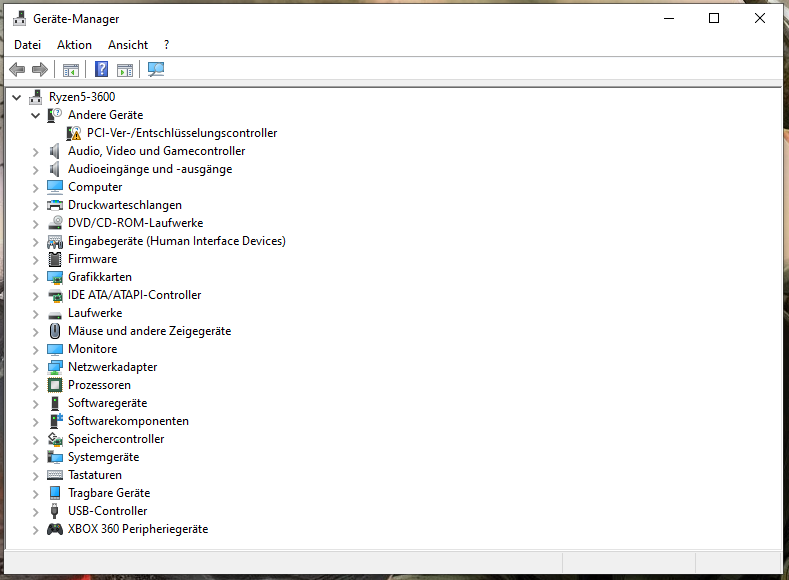Select the Audioeingänge und -ausgänge label
The image size is (789, 580).
pyautogui.click(x=150, y=169)
